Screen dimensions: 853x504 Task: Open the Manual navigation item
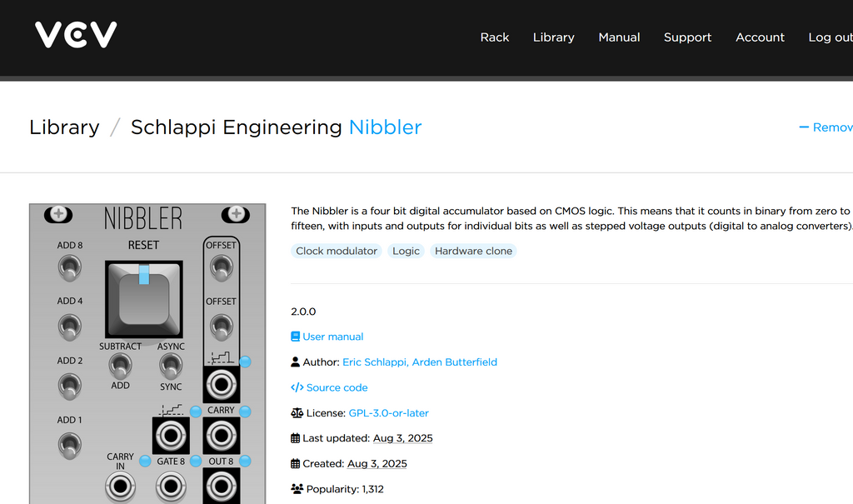[x=619, y=37]
